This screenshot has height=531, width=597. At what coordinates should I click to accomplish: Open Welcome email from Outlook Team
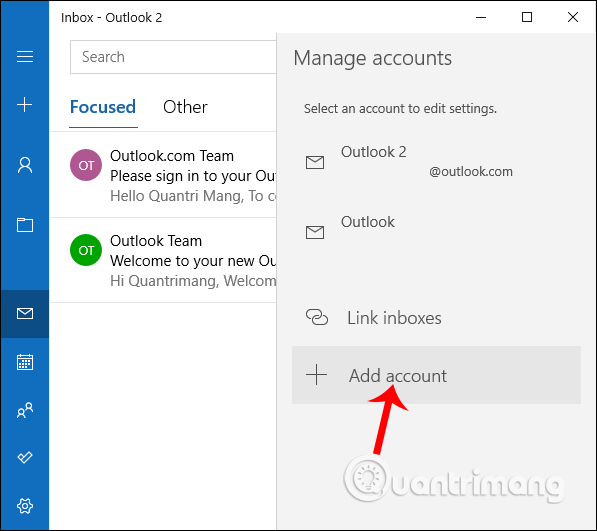pos(163,260)
